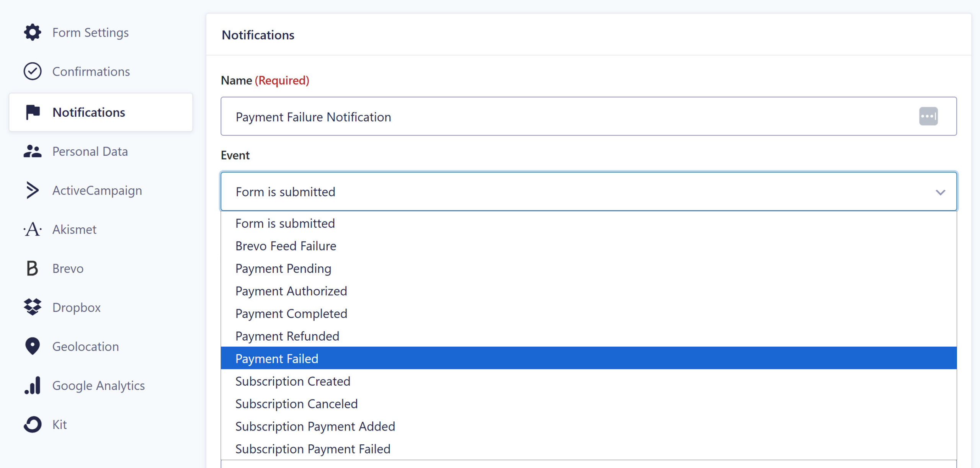Image resolution: width=980 pixels, height=468 pixels.
Task: Open merge tag icon in Name field
Action: 928,116
